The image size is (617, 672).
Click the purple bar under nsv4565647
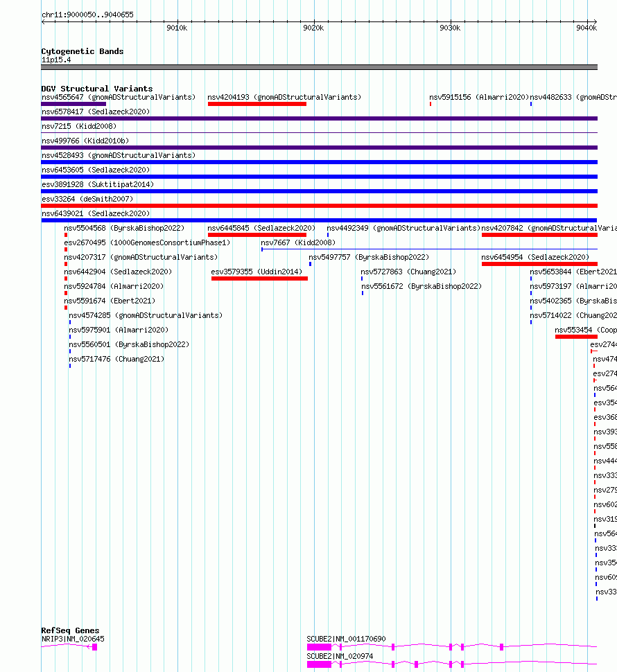coord(73,104)
